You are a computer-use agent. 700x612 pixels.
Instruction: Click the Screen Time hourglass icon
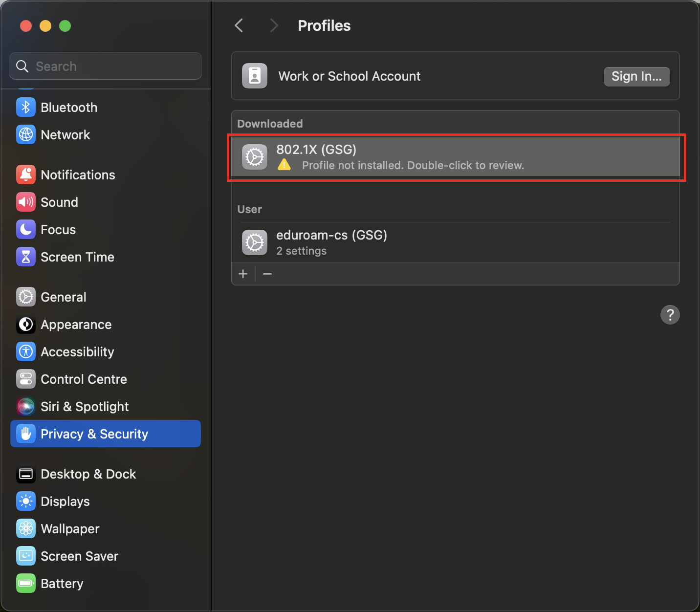coord(26,257)
